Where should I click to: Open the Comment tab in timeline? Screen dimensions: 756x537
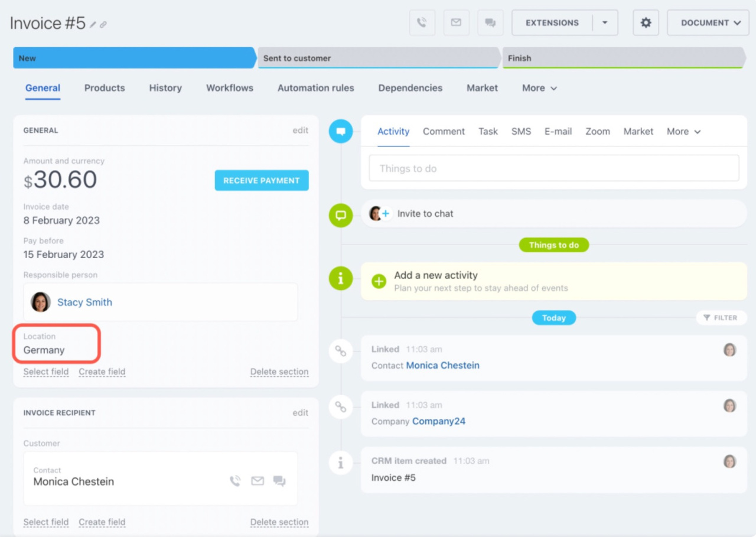pyautogui.click(x=444, y=132)
